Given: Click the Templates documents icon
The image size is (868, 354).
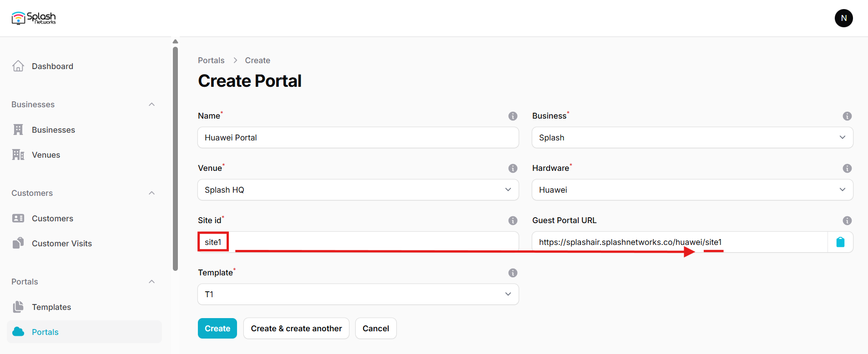Looking at the screenshot, I should [x=18, y=307].
